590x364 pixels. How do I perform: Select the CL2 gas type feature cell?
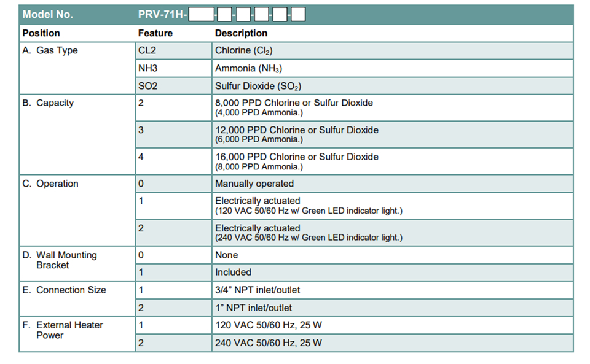coord(173,51)
